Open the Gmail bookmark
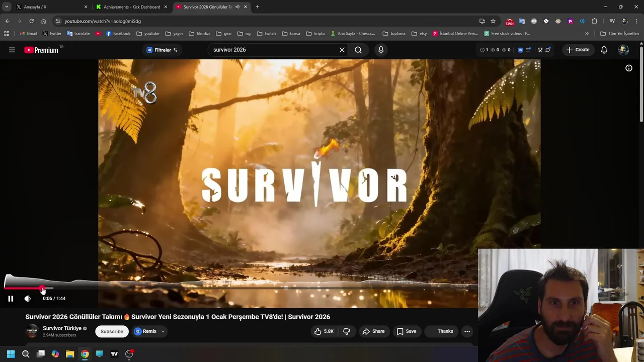Image resolution: width=644 pixels, height=362 pixels. pos(28,34)
